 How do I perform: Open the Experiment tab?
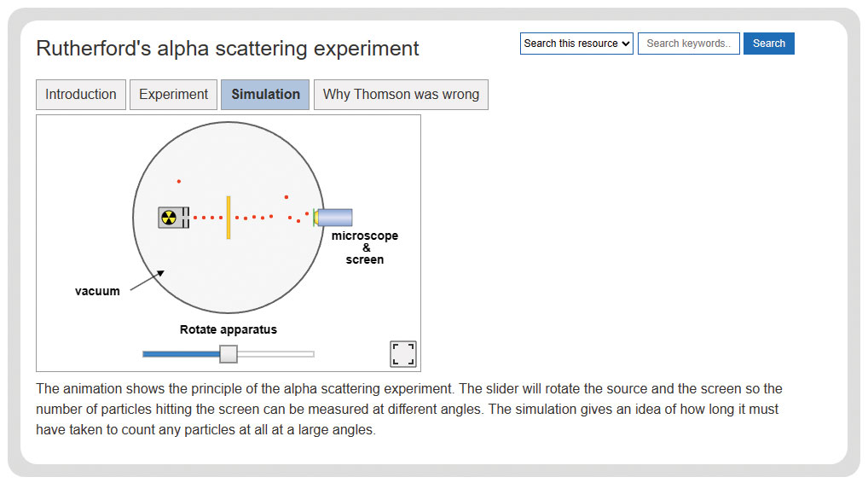coord(173,95)
